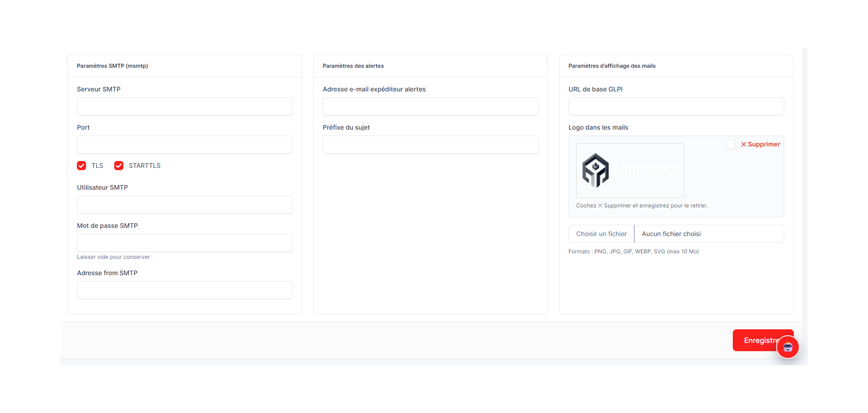Click the Utilisateur SMTP field
The image size is (868, 413).
[x=184, y=205]
